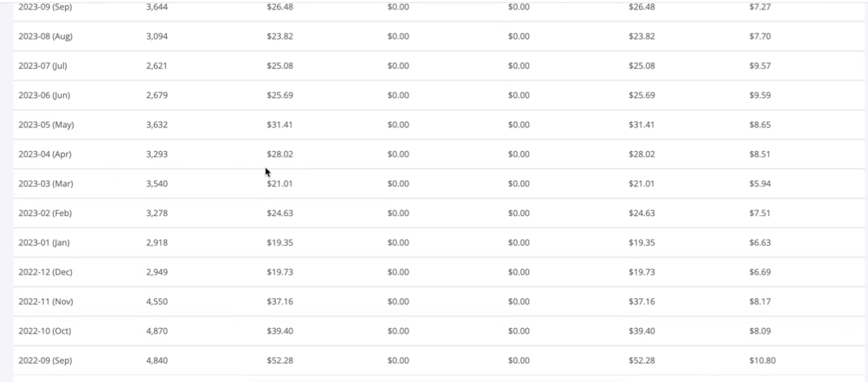Image resolution: width=868 pixels, height=382 pixels.
Task: Select the $5.94 value in the March row
Action: pyautogui.click(x=760, y=184)
